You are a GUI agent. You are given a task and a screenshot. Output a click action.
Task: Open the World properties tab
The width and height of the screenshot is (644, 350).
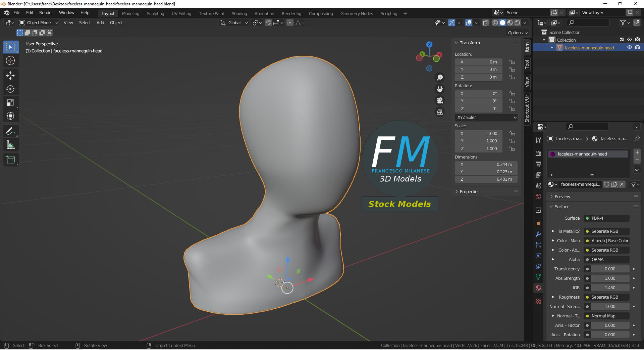538,196
